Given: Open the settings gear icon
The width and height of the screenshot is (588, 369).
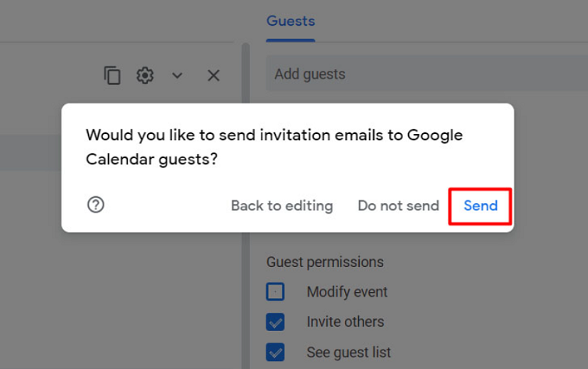Looking at the screenshot, I should [145, 75].
